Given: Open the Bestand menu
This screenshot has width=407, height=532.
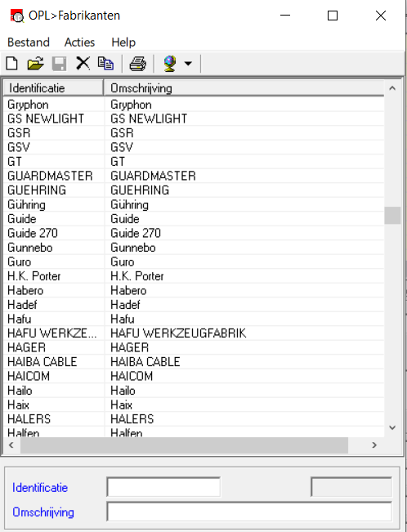Looking at the screenshot, I should [x=29, y=42].
